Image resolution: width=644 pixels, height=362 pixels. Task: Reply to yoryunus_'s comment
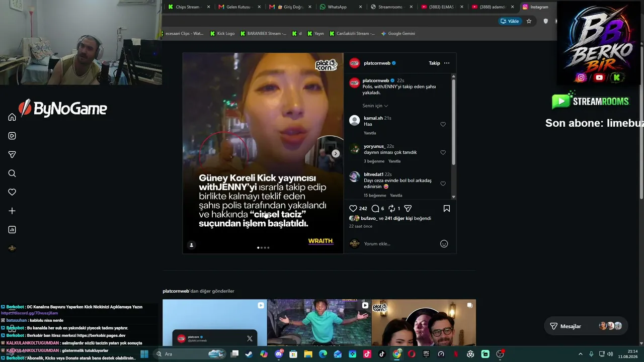394,161
